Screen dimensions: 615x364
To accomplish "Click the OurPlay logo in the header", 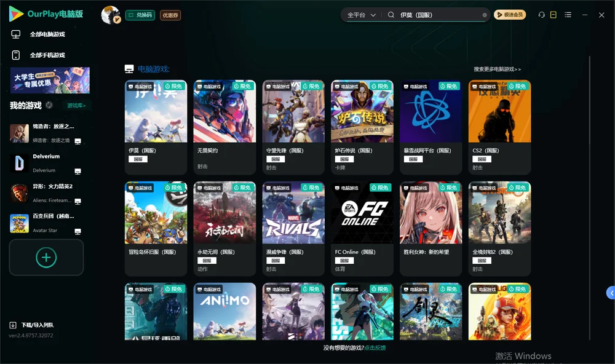I will pyautogui.click(x=46, y=14).
